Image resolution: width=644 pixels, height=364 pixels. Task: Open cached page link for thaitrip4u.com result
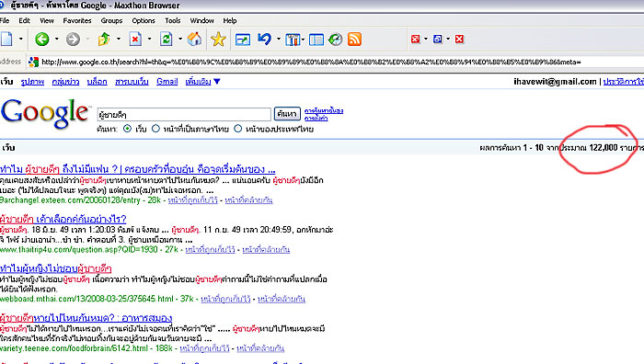(210, 249)
